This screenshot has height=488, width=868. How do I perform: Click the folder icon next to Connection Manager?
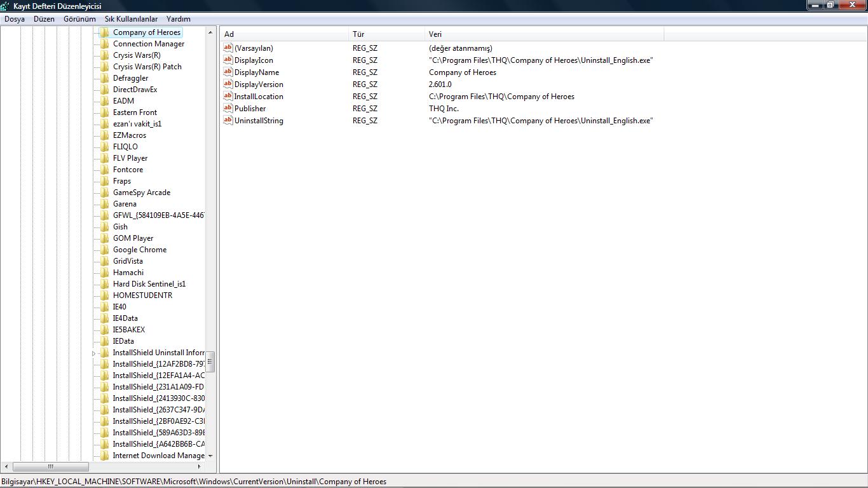(x=105, y=44)
